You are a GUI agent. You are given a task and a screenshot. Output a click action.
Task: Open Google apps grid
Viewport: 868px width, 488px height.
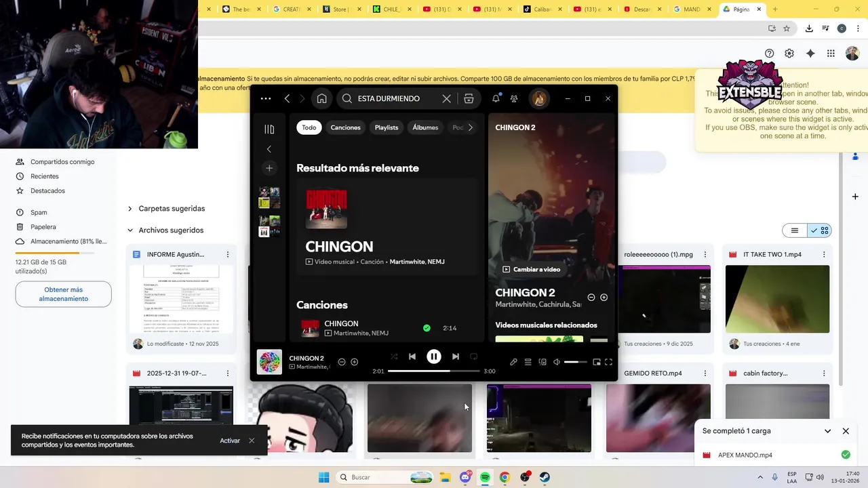click(831, 54)
